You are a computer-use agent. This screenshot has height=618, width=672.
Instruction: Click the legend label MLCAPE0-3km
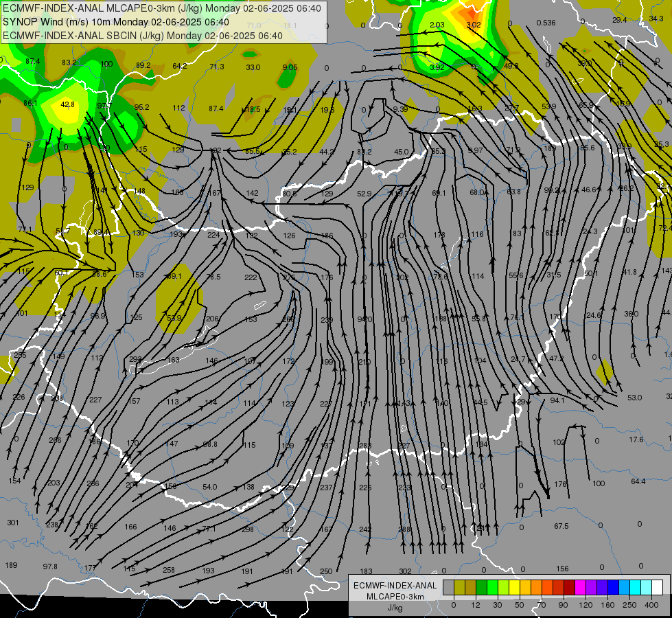coord(395,597)
